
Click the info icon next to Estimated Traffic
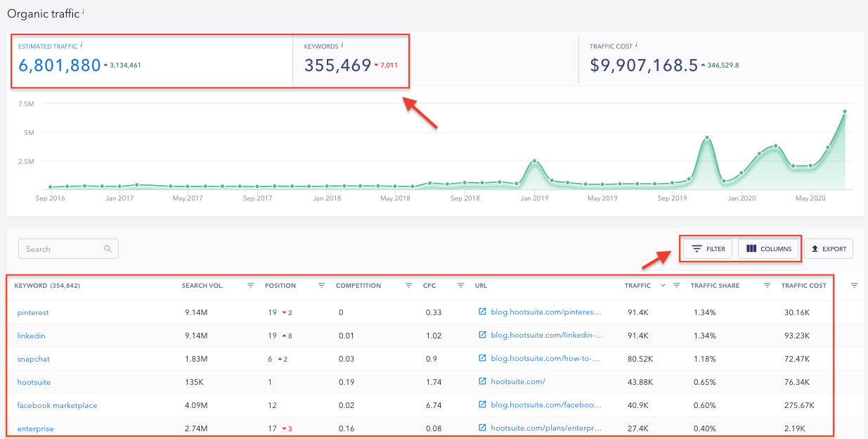[x=82, y=45]
